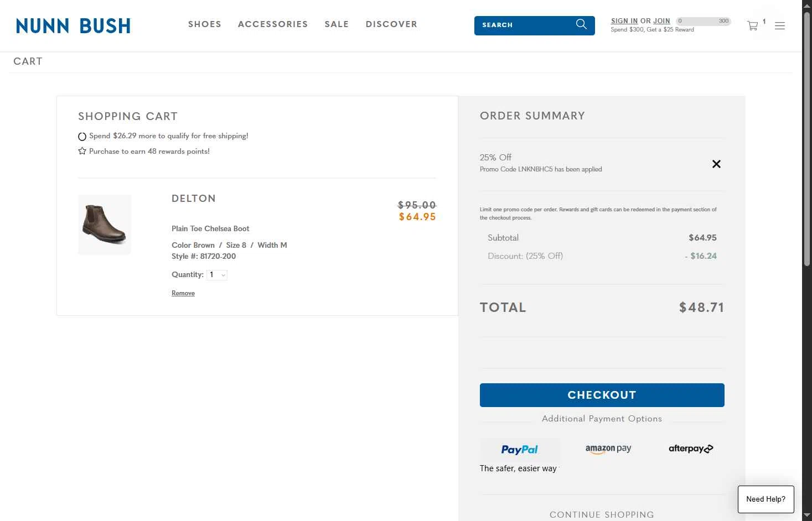Image resolution: width=812 pixels, height=521 pixels.
Task: Open the Shoes menu
Action: pyautogui.click(x=205, y=24)
